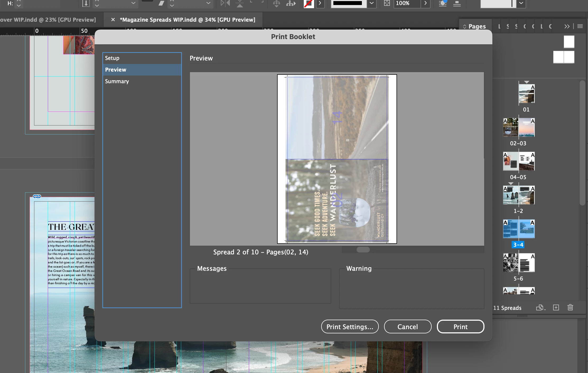The height and width of the screenshot is (373, 588).
Task: Click the Create New Page icon
Action: click(556, 307)
